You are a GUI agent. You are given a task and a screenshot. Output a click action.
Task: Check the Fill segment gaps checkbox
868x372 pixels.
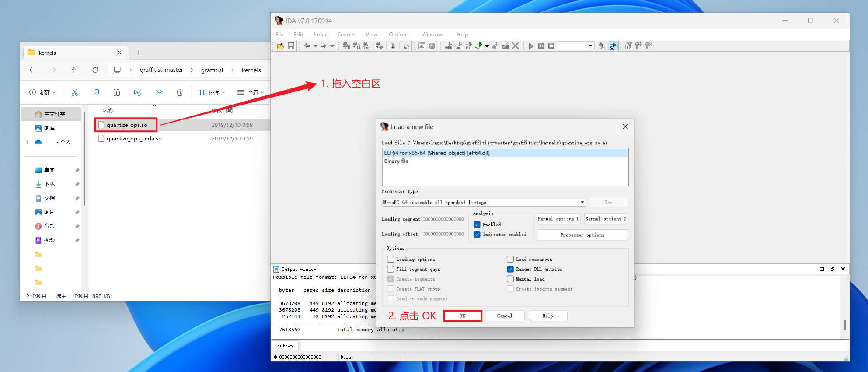pyautogui.click(x=390, y=269)
